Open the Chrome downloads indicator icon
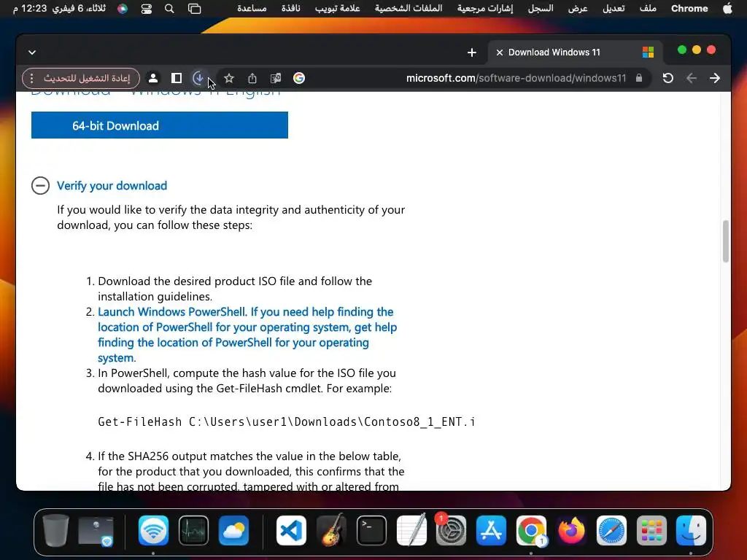747x560 pixels. tap(198, 78)
